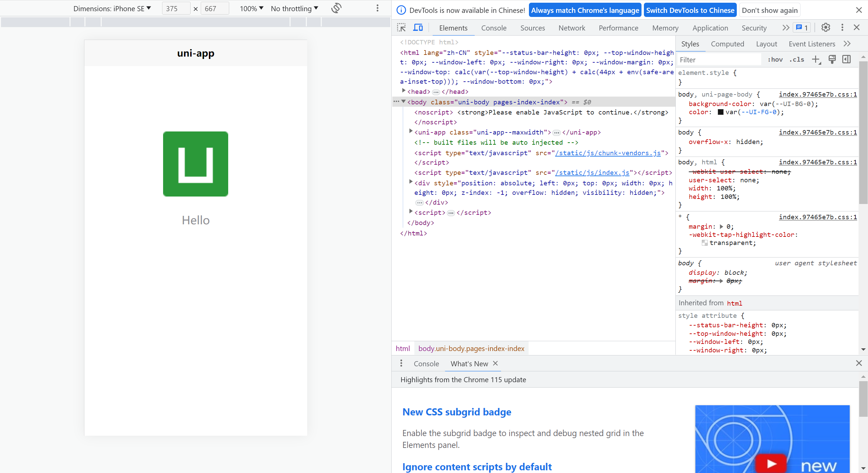The width and height of the screenshot is (868, 473).
Task: Toggle the :hov element state panel
Action: [775, 60]
